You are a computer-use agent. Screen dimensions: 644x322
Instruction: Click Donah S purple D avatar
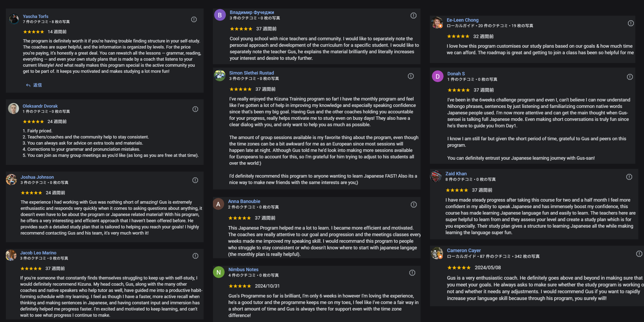tap(438, 76)
